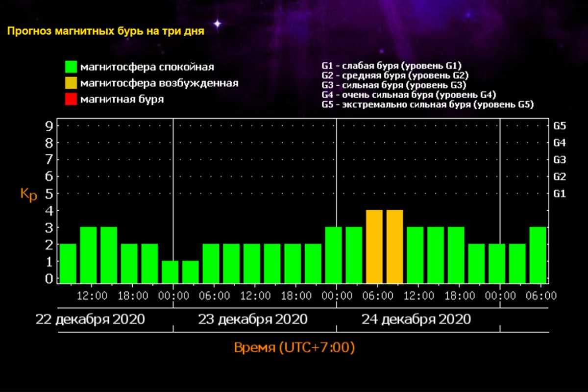This screenshot has width=588, height=392.
Task: Click the axis caption 'Время (UTC+7:00)'
Action: tap(294, 348)
